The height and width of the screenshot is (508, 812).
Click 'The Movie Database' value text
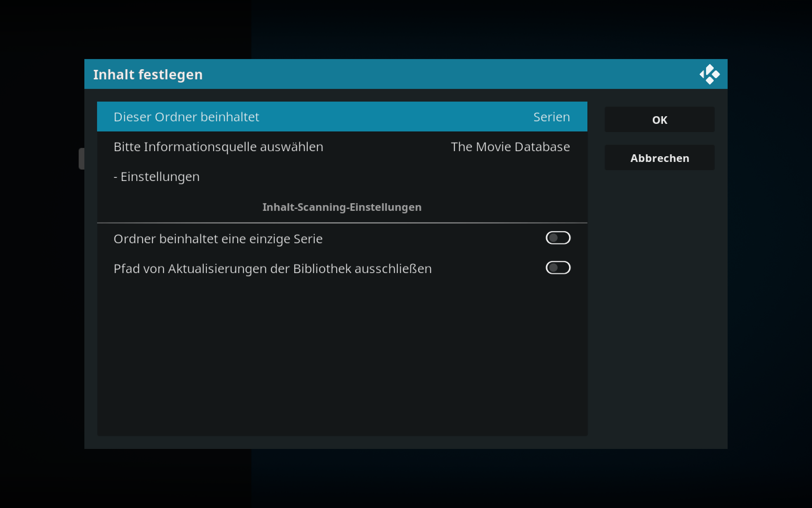(x=510, y=147)
